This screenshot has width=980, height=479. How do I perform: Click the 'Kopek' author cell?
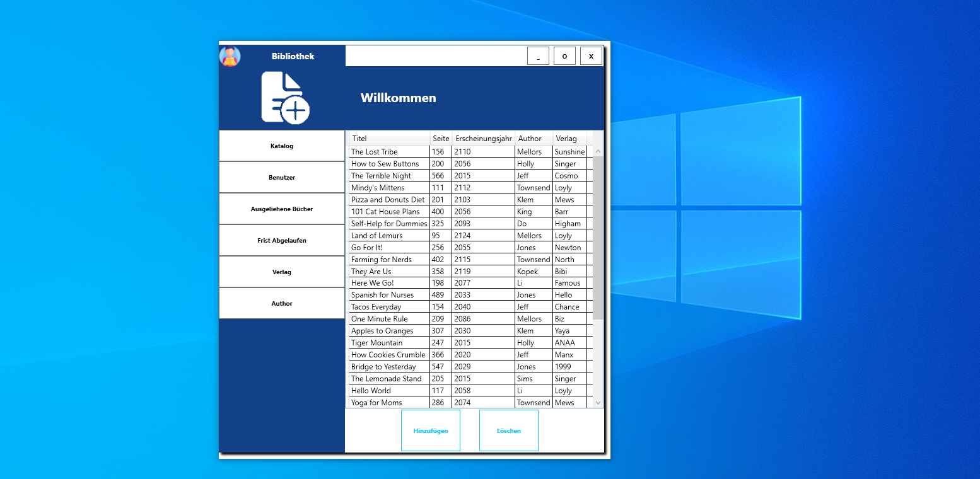coord(534,271)
